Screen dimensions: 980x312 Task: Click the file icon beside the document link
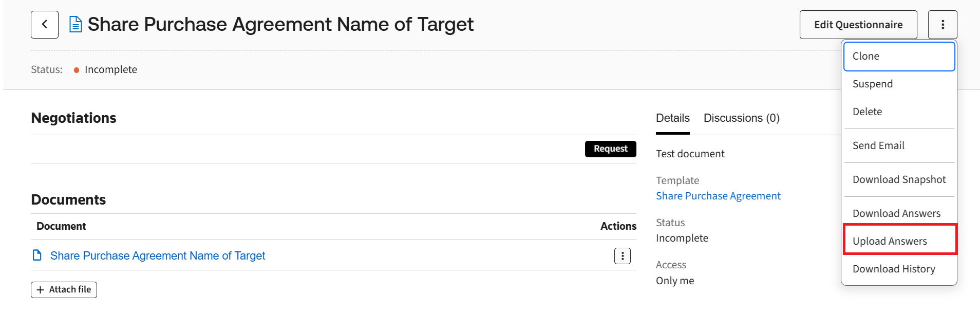[37, 255]
